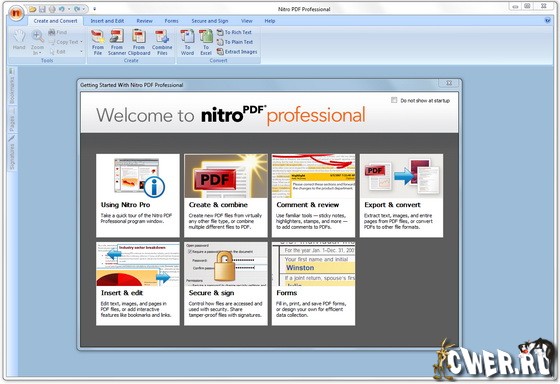Select the Edit tool in Tools group

pyautogui.click(x=58, y=52)
